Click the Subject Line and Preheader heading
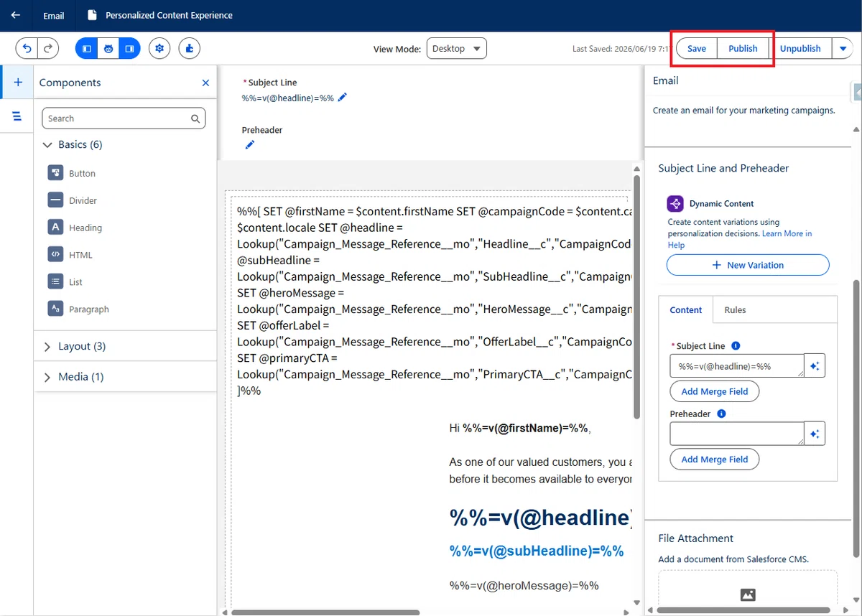The image size is (862, 616). pos(723,168)
